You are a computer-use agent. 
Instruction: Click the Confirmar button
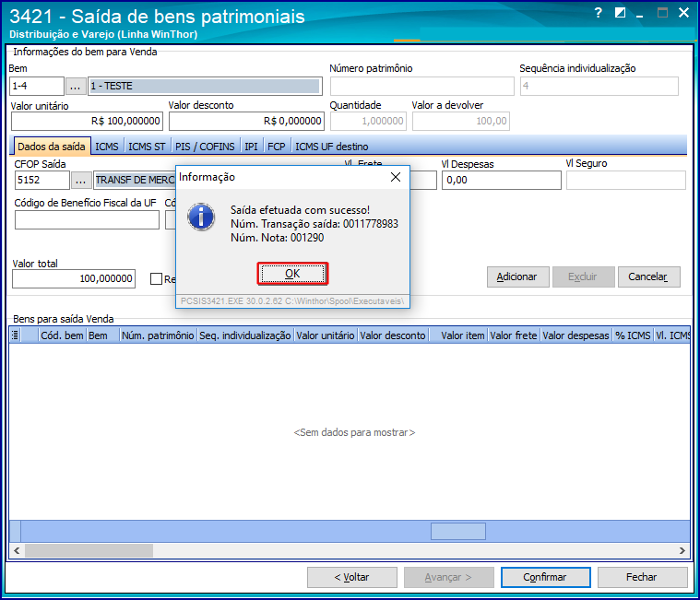pyautogui.click(x=546, y=578)
